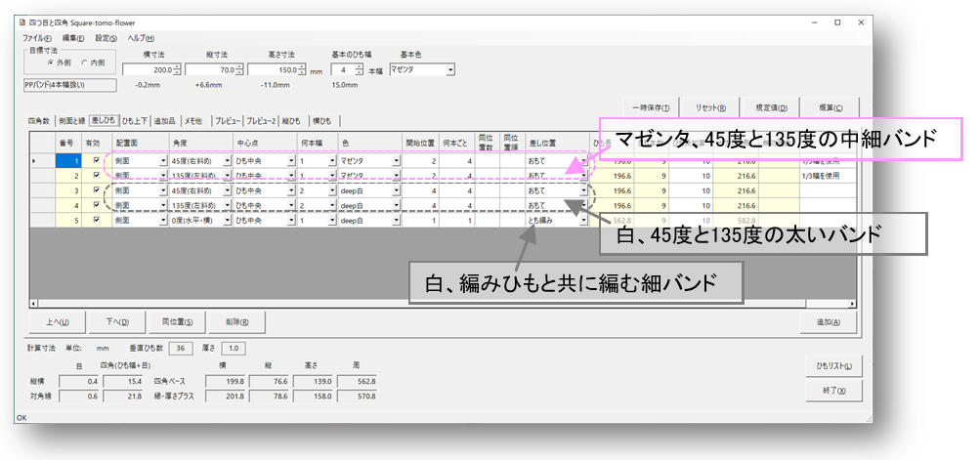
Task: Click the 横寸法 spinner arrows
Action: [x=178, y=70]
